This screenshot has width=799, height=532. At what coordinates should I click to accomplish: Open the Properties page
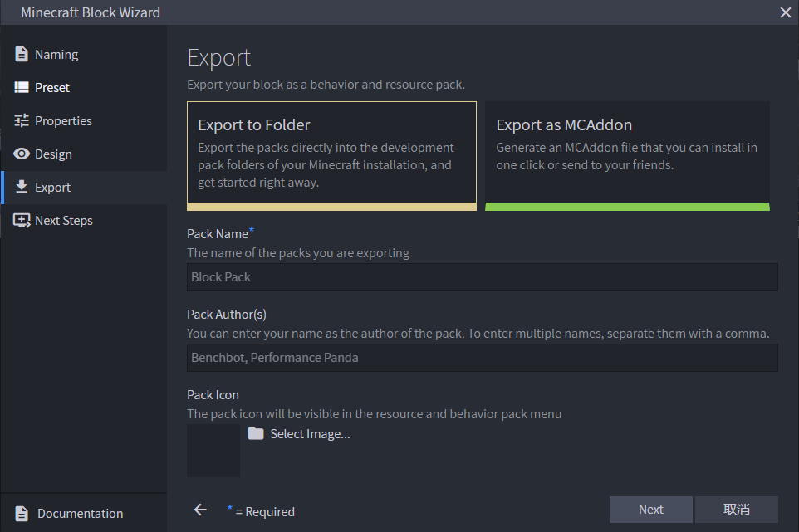pyautogui.click(x=84, y=120)
